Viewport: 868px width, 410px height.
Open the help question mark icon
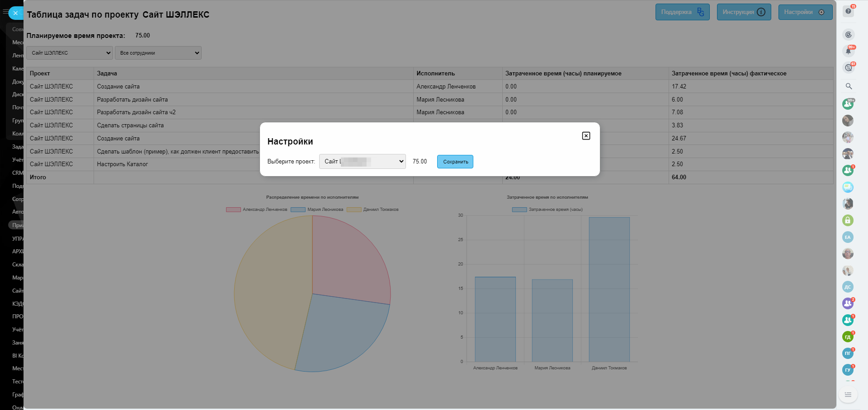pyautogui.click(x=848, y=11)
